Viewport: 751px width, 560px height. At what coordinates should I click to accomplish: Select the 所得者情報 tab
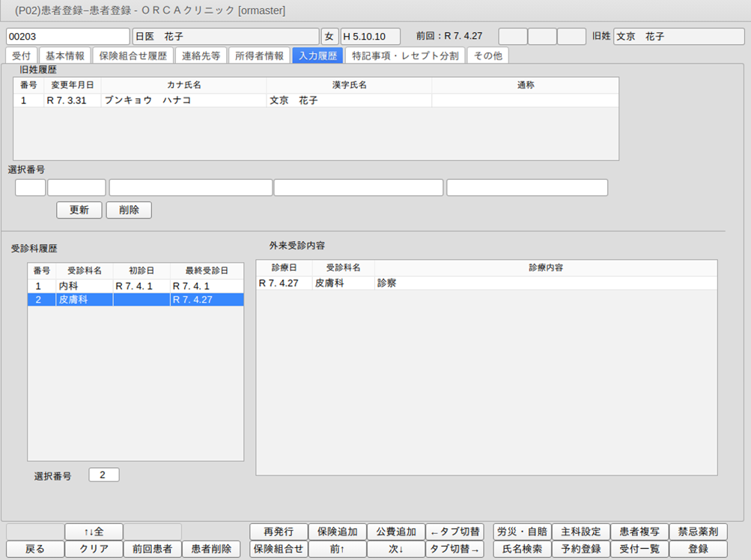pyautogui.click(x=258, y=55)
